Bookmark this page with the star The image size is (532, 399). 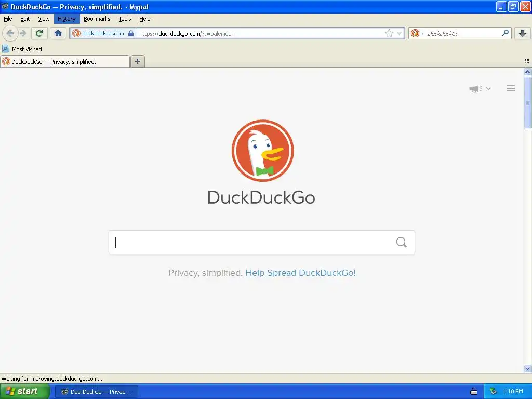(389, 33)
